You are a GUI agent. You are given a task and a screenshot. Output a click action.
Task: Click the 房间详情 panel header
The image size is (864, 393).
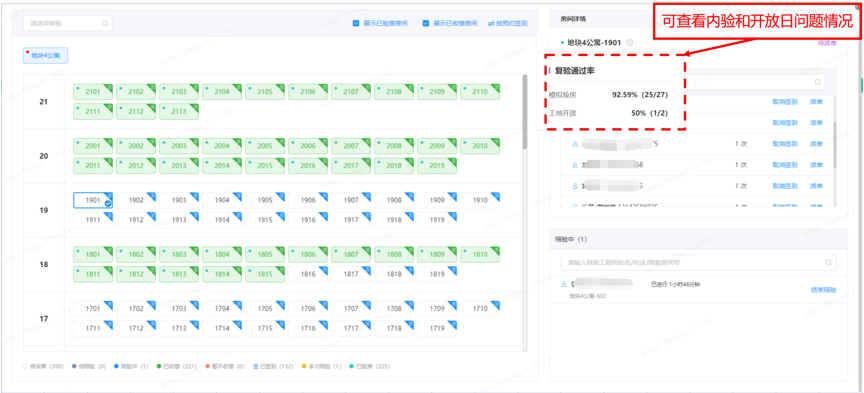(573, 19)
